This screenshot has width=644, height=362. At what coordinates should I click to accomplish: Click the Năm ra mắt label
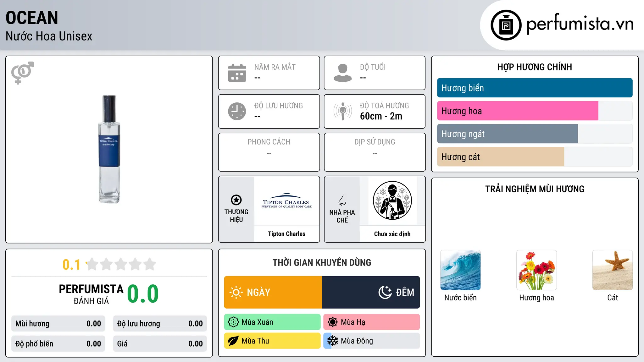(x=275, y=67)
